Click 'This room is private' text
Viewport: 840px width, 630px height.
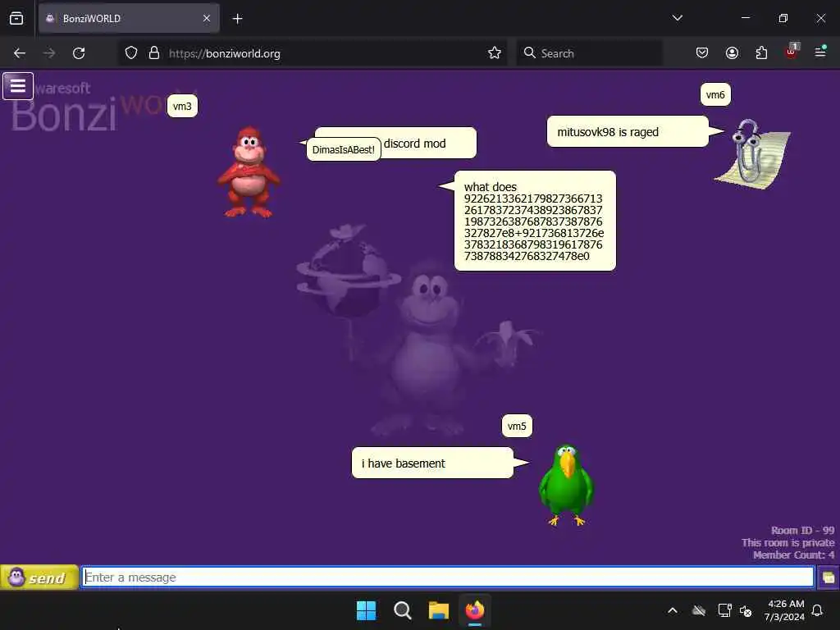coord(788,543)
